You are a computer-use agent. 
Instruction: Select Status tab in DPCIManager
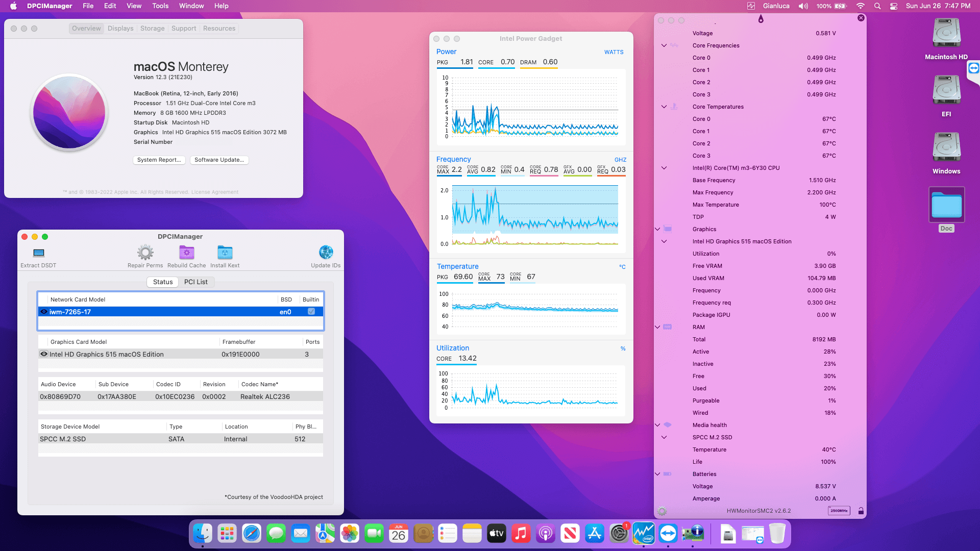[x=163, y=282]
